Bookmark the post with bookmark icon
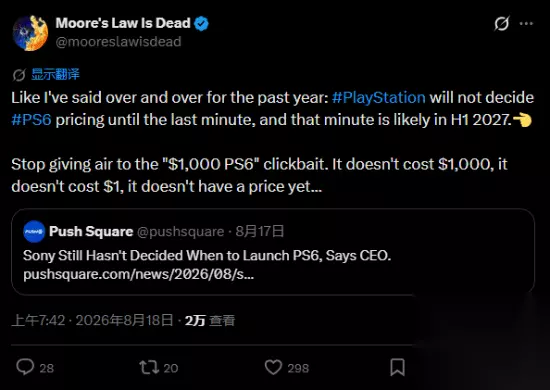This screenshot has height=390, width=550. 397,367
